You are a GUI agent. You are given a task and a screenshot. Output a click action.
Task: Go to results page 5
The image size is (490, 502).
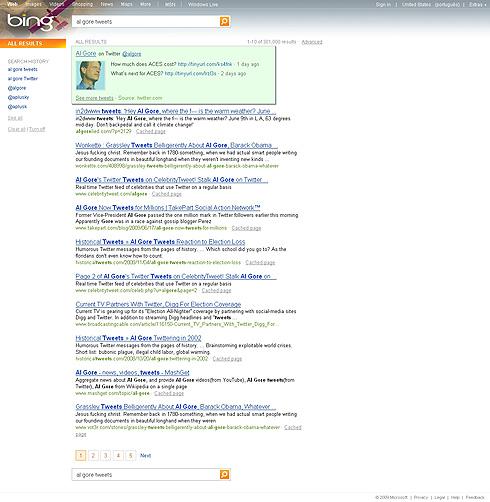pyautogui.click(x=131, y=455)
